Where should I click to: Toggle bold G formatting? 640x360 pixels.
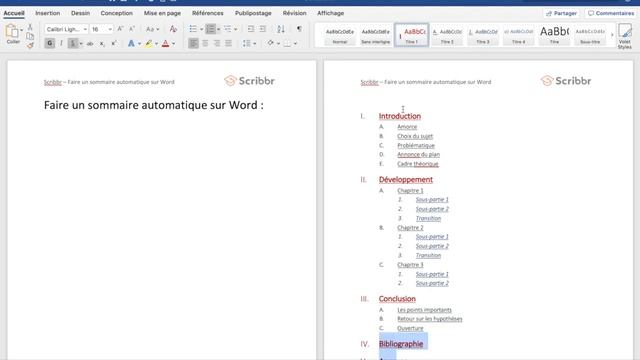click(x=49, y=43)
